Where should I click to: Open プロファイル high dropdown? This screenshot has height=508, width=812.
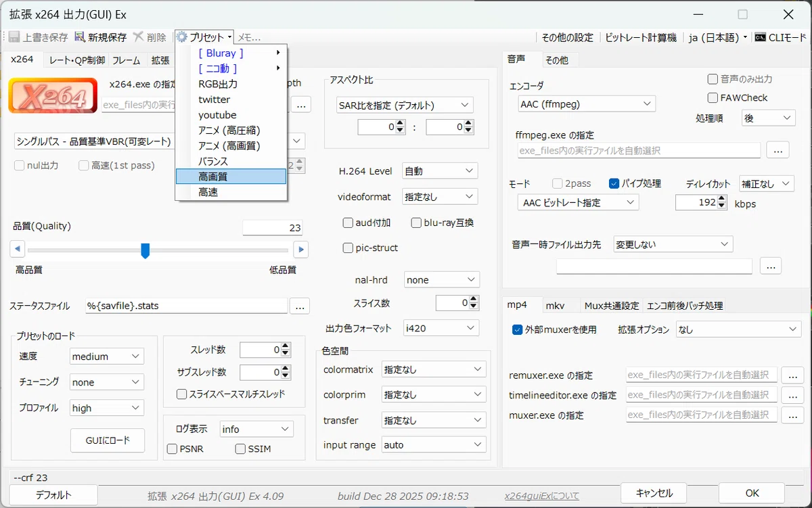tap(107, 408)
